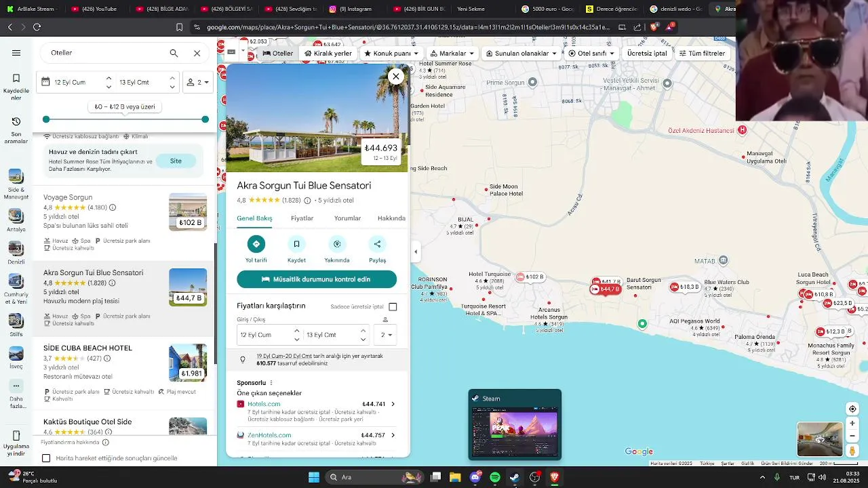Open Spotify from the taskbar
Image resolution: width=868 pixels, height=488 pixels.
point(495,477)
